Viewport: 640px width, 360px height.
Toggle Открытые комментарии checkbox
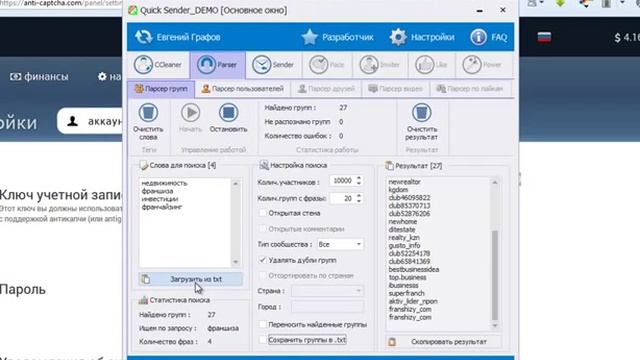point(263,229)
